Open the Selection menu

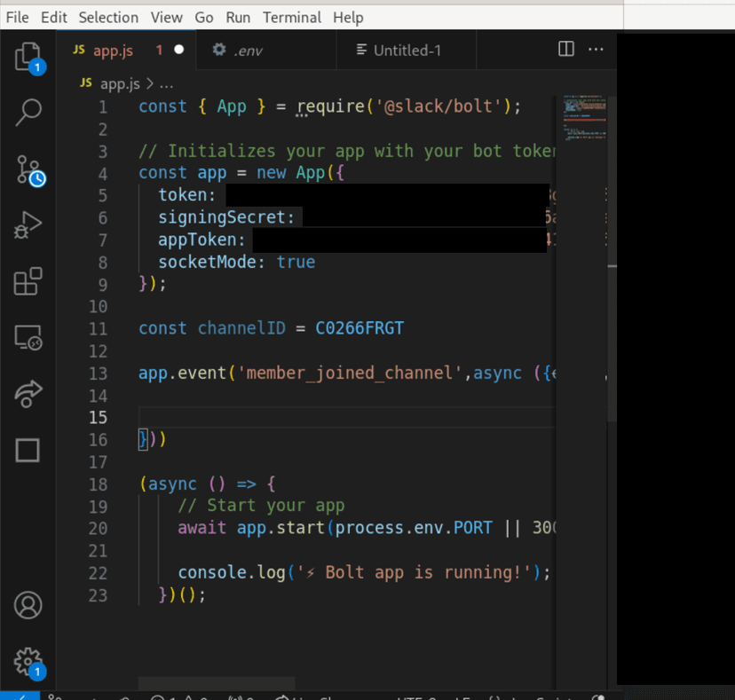pyautogui.click(x=108, y=17)
